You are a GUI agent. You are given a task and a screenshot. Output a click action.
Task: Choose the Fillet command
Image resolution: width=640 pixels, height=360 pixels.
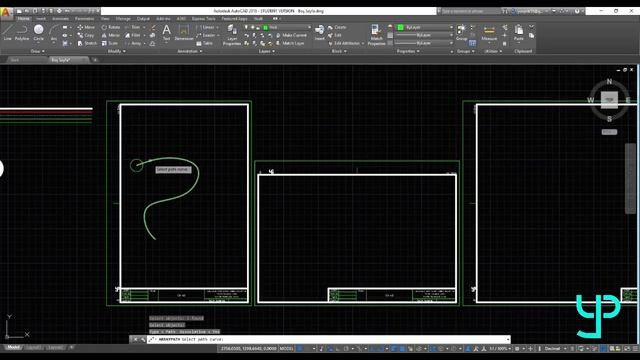[x=133, y=36]
